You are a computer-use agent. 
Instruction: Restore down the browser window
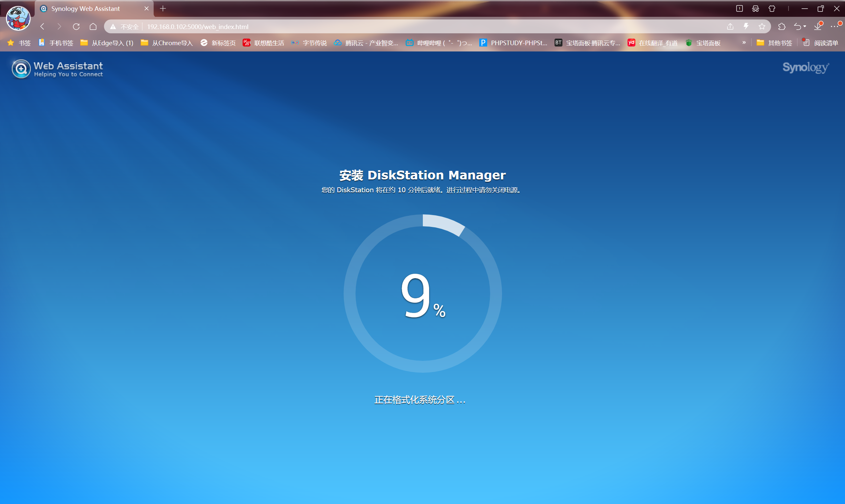[820, 9]
